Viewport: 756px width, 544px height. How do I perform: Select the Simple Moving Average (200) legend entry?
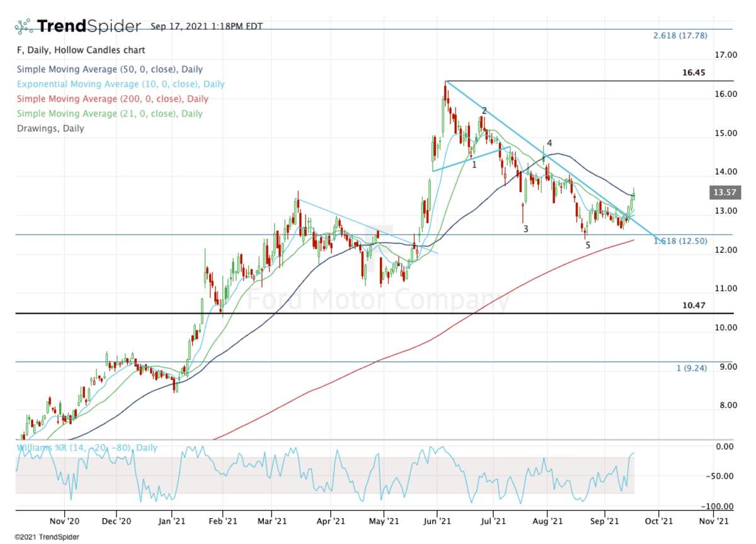pos(112,98)
